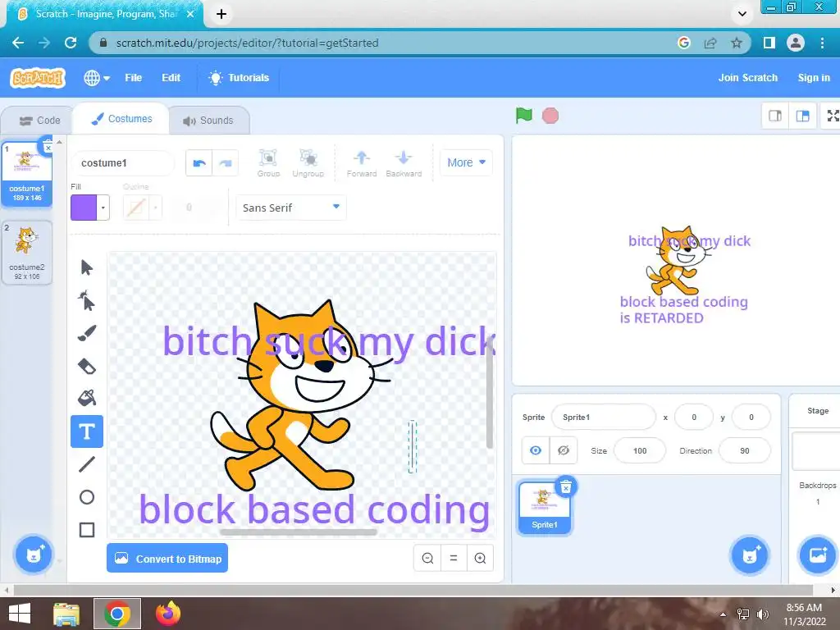
Task: Show the sprite with eye icon
Action: tap(535, 450)
